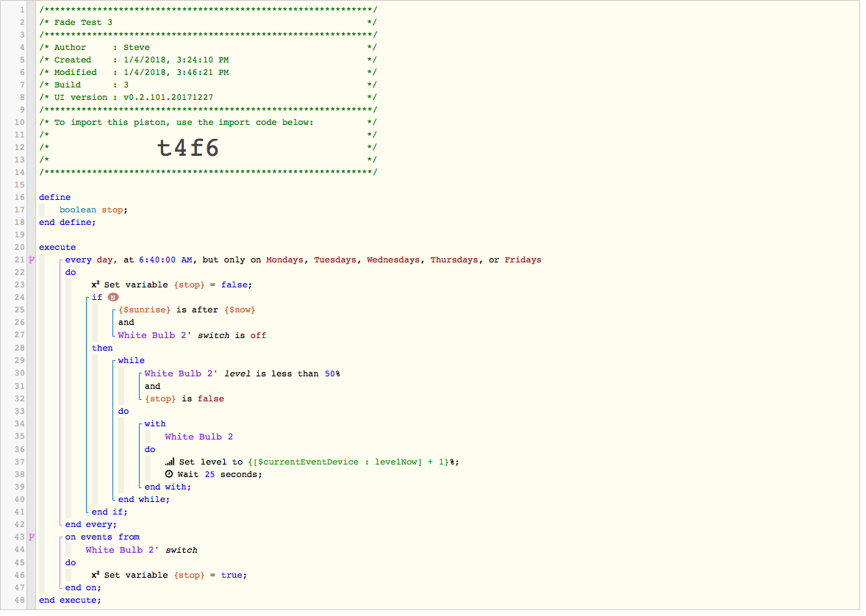866x616 pixels.
Task: Click the Author Steve comment line
Action: (x=208, y=48)
